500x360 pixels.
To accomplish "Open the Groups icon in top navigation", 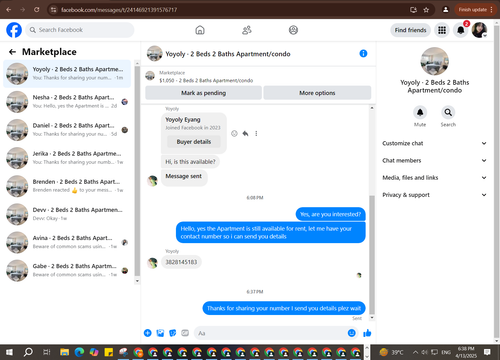I will click(x=293, y=30).
